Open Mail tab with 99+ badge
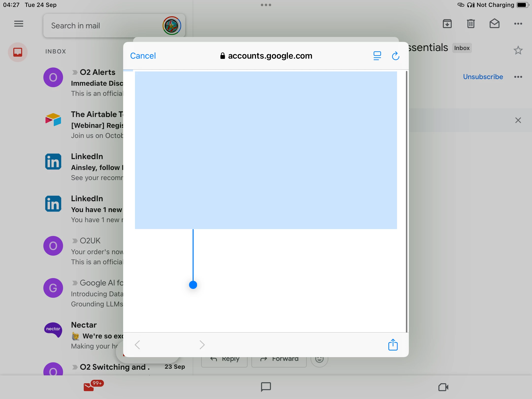 tap(89, 387)
